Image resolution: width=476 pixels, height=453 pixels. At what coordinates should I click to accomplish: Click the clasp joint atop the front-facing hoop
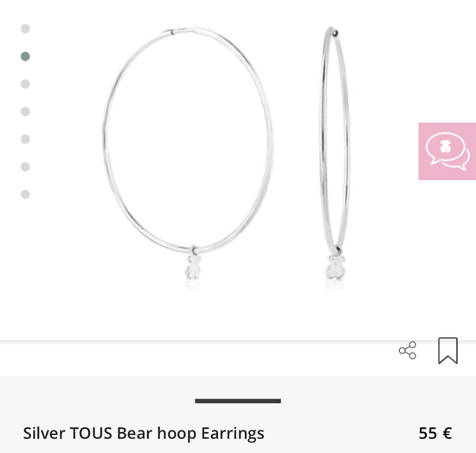(x=172, y=32)
